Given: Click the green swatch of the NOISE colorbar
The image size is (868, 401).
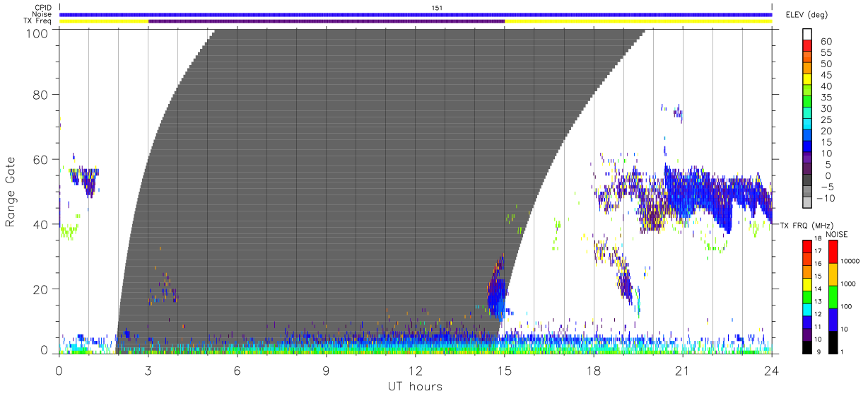Looking at the screenshot, I should (x=833, y=296).
